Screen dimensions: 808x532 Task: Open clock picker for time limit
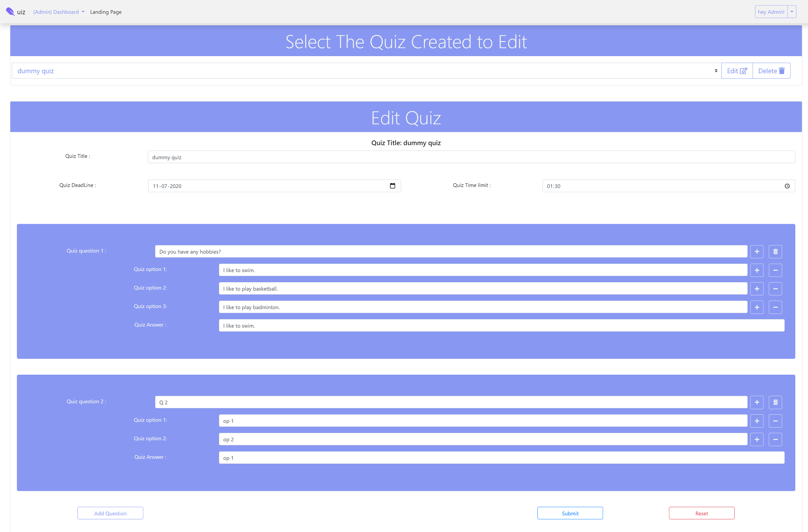click(x=787, y=186)
